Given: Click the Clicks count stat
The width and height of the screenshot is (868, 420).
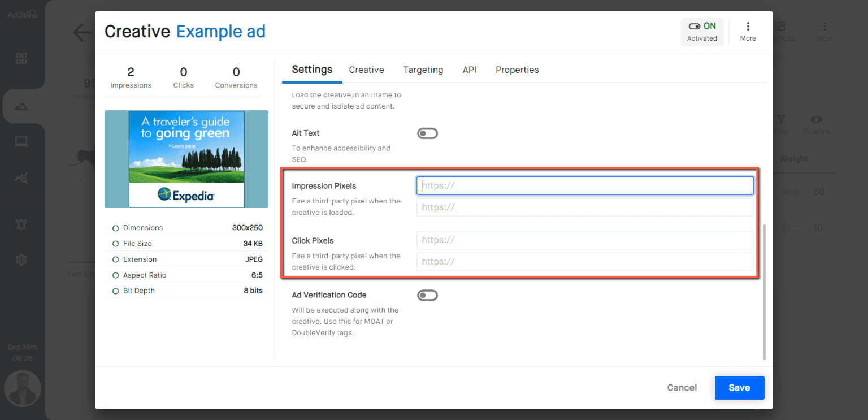Looking at the screenshot, I should 184,77.
